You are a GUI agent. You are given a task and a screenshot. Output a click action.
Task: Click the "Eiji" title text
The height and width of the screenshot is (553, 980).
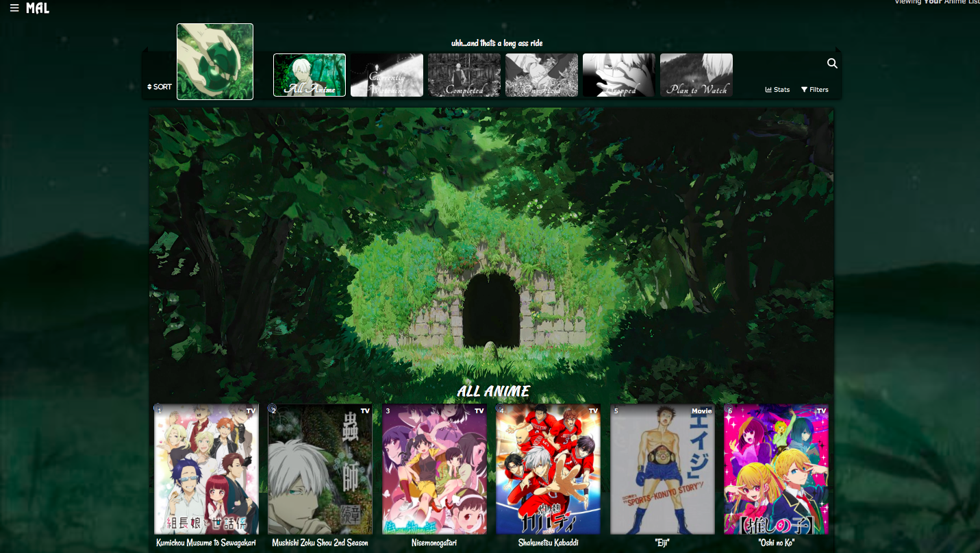click(662, 543)
